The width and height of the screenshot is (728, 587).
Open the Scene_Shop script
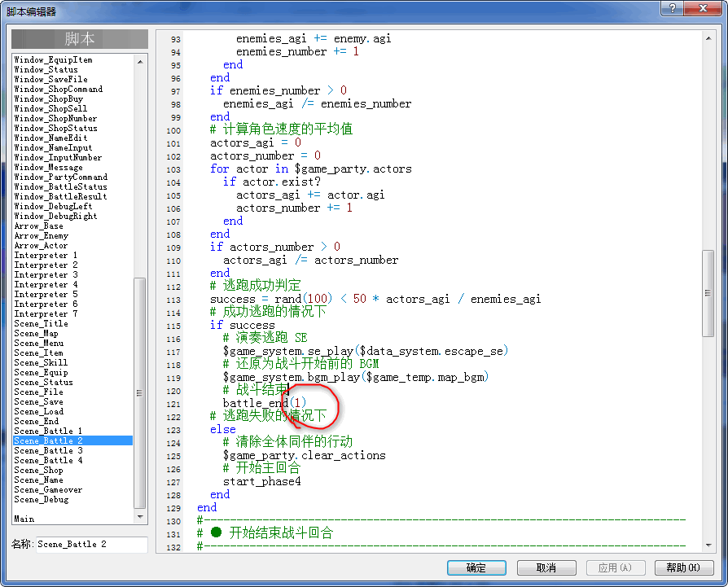point(38,470)
